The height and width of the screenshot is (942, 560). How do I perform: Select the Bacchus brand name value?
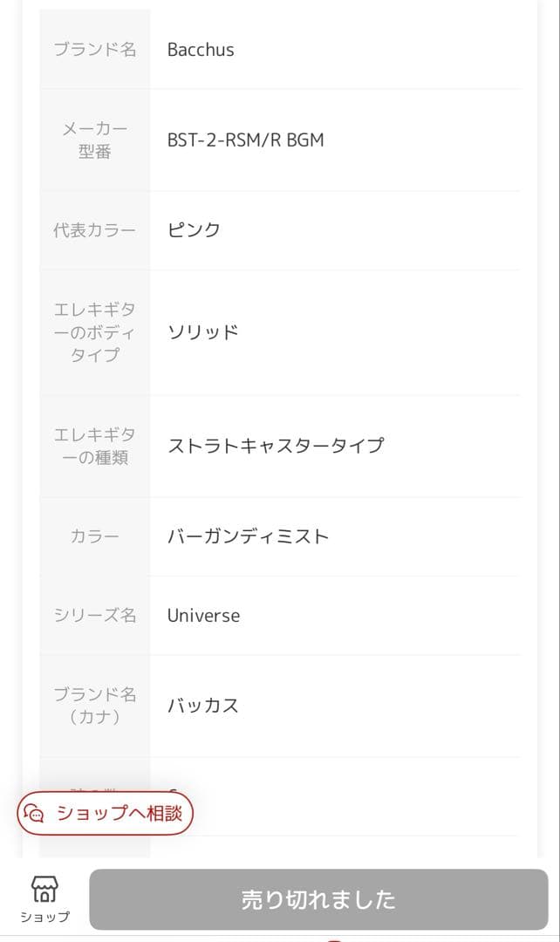point(201,50)
